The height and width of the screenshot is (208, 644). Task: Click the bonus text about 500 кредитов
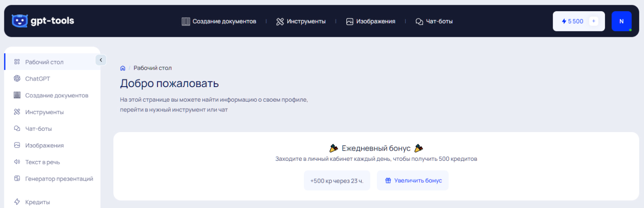pos(376,159)
